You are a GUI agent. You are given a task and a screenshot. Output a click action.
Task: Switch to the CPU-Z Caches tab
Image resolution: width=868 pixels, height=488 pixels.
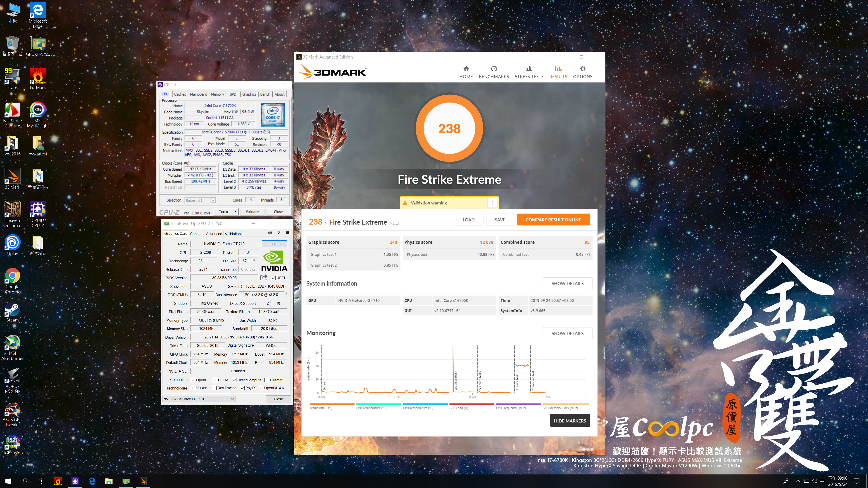pos(180,94)
